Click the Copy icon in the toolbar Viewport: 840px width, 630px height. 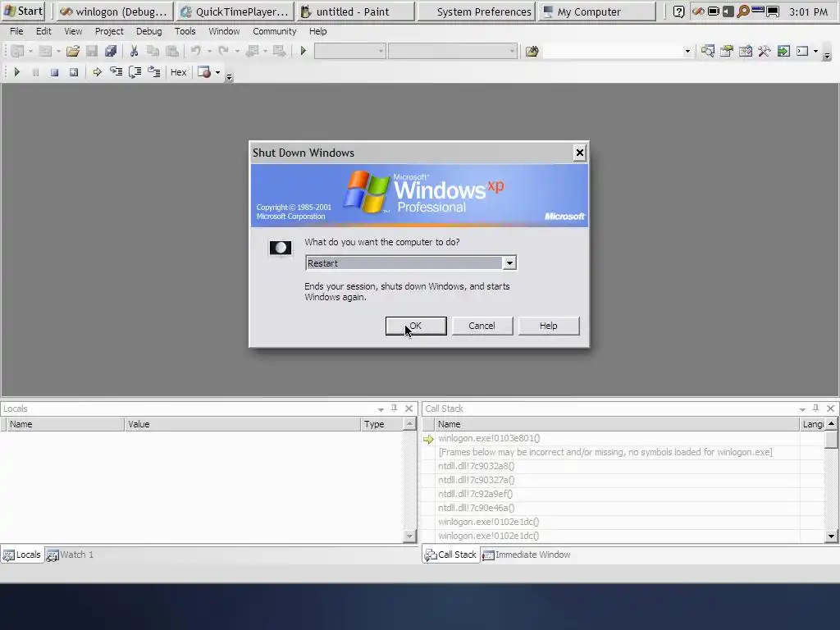click(x=153, y=52)
